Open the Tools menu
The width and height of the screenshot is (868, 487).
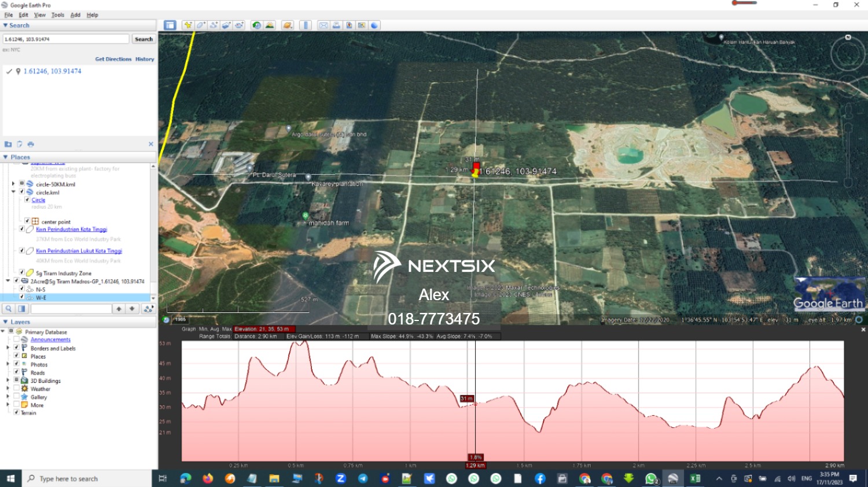(57, 15)
